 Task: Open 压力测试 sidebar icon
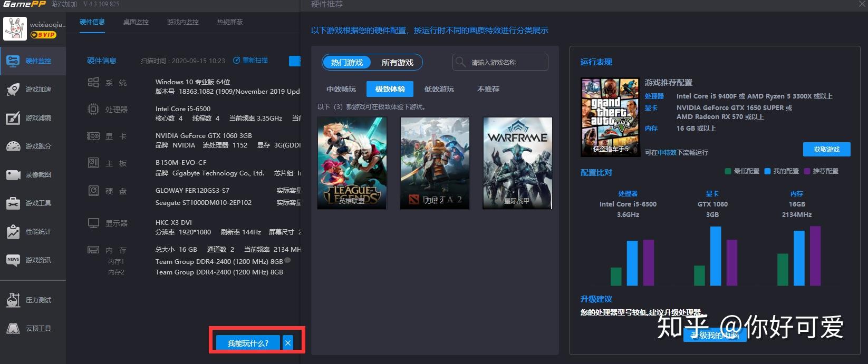(13, 300)
